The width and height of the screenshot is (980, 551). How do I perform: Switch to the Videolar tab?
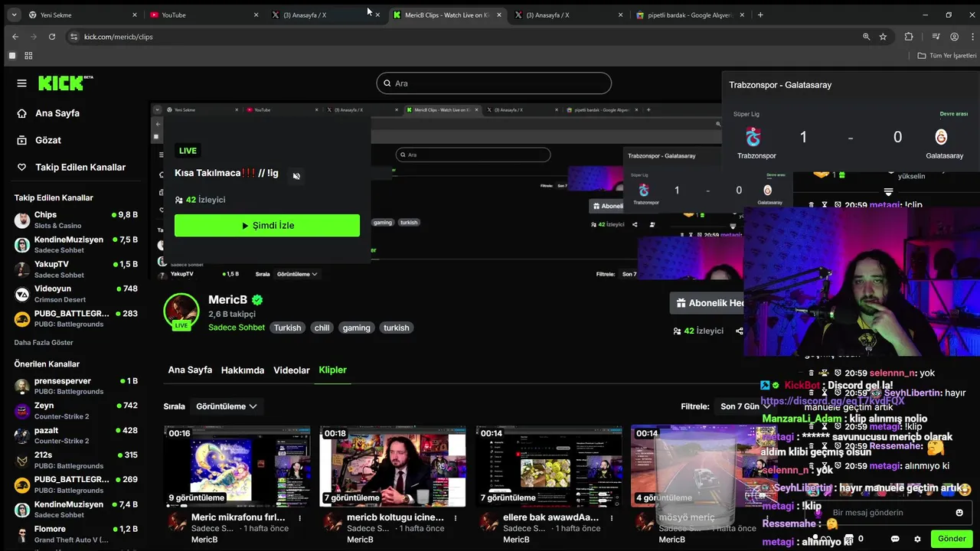pos(292,370)
